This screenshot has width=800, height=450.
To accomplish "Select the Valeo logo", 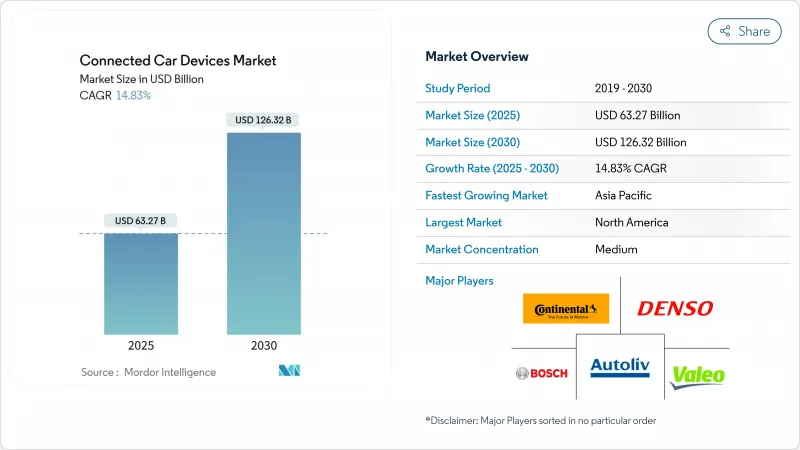I will [x=697, y=375].
